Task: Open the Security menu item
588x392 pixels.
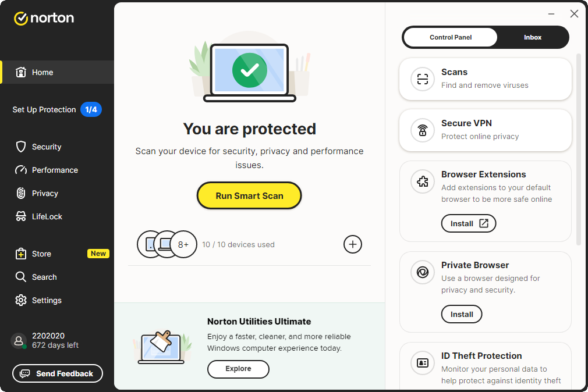Action: [x=46, y=147]
